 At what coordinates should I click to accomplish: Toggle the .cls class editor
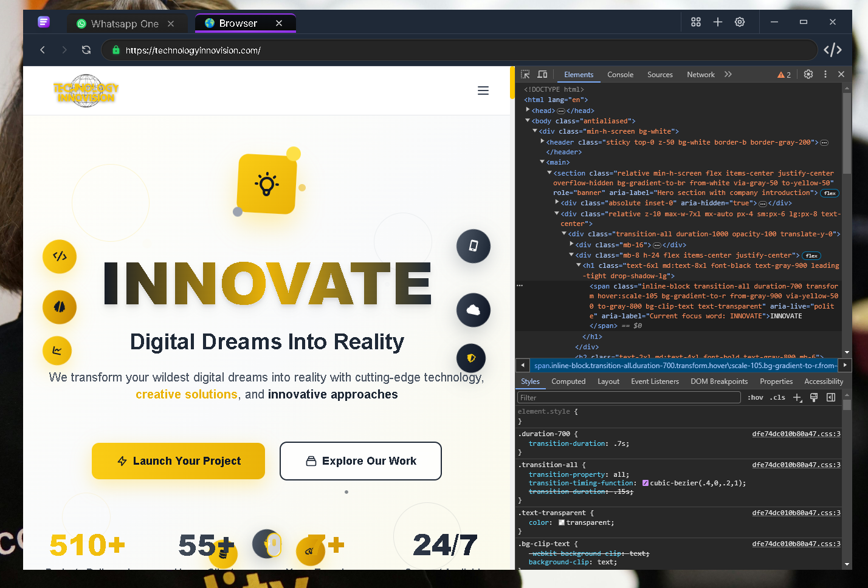coord(778,397)
